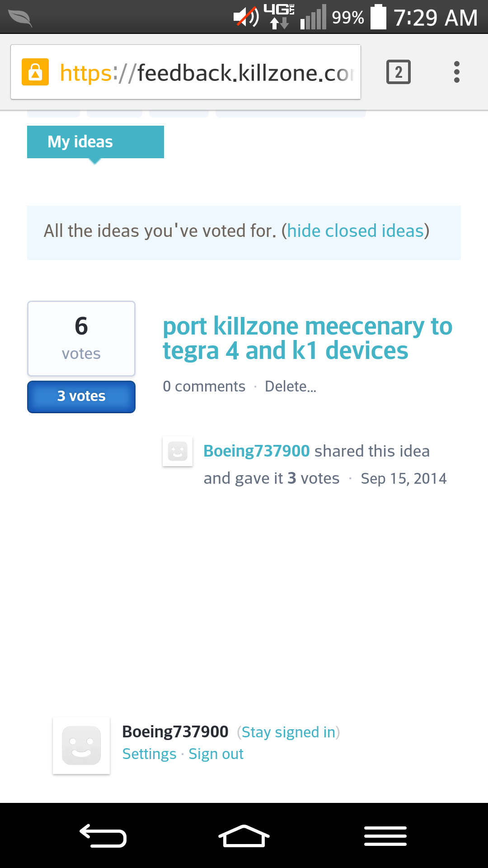Open the browser tab switcher showing 2 tabs
The width and height of the screenshot is (488, 868).
pos(398,71)
